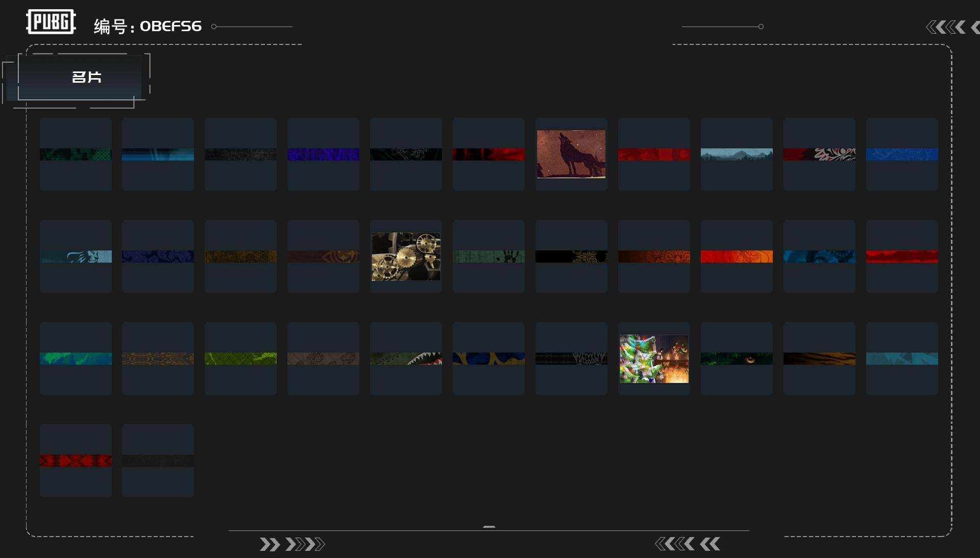Select the white lion blue banner card

click(x=76, y=256)
